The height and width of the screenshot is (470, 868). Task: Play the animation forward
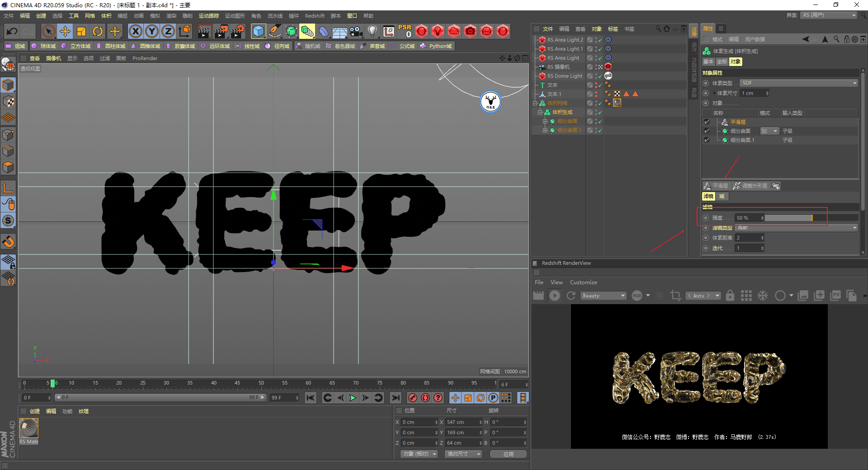(353, 398)
